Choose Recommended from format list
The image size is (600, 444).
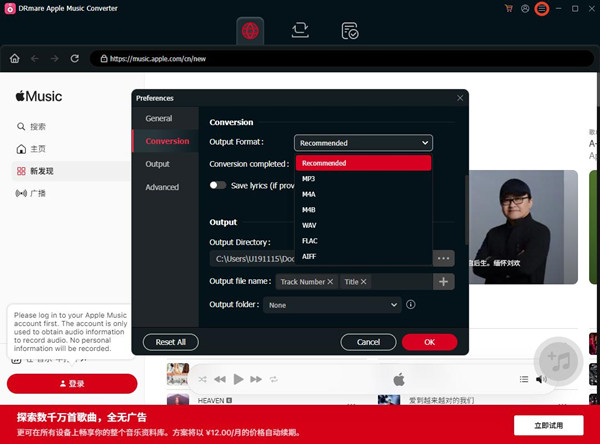[363, 163]
